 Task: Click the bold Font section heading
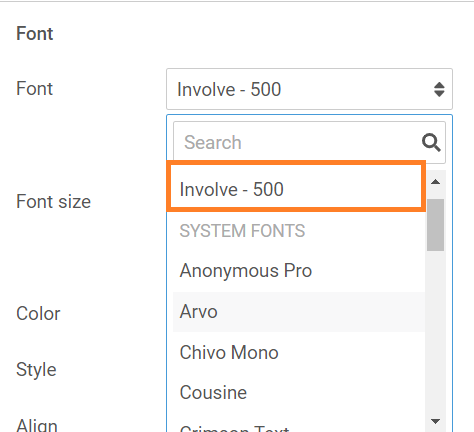[x=35, y=34]
